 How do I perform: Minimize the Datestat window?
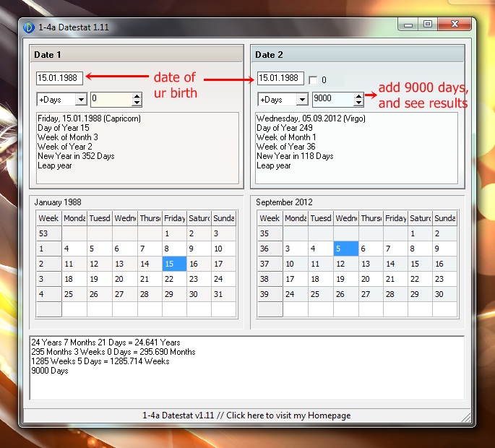(x=408, y=25)
